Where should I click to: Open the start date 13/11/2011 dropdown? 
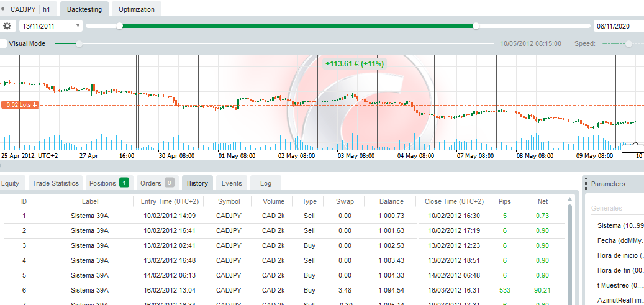tap(51, 26)
